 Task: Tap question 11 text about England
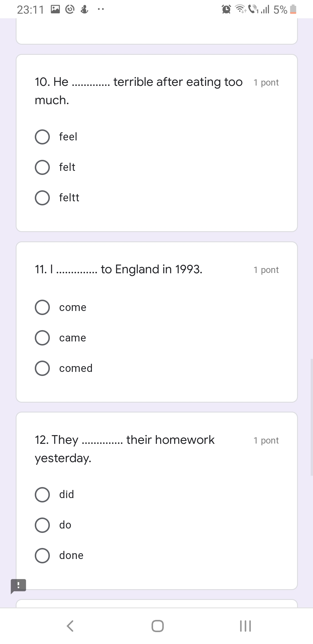pyautogui.click(x=119, y=269)
